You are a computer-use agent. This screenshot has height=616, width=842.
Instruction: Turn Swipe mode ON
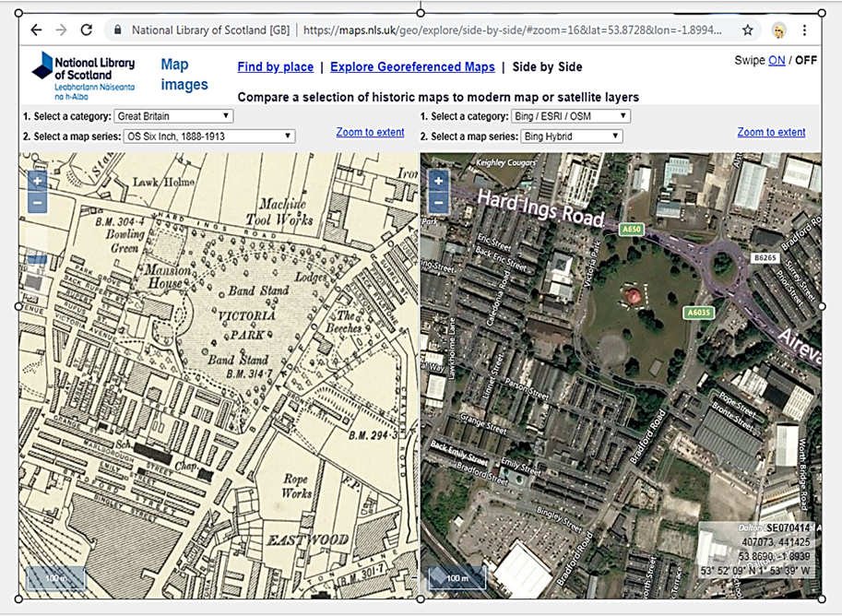777,60
